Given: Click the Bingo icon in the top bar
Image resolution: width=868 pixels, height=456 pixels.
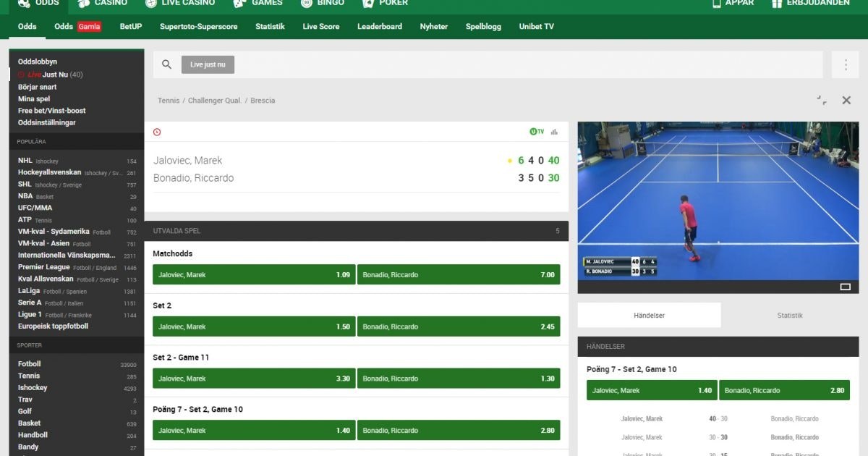Looking at the screenshot, I should click(306, 3).
